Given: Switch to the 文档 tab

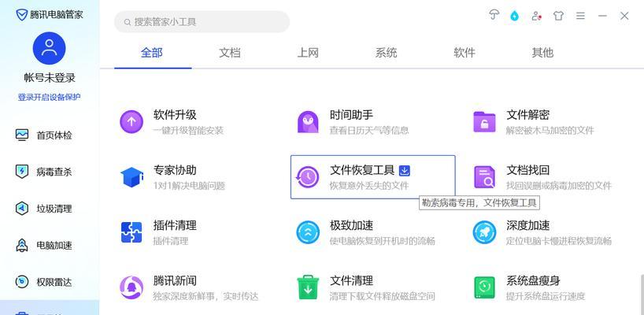Looking at the screenshot, I should [230, 53].
